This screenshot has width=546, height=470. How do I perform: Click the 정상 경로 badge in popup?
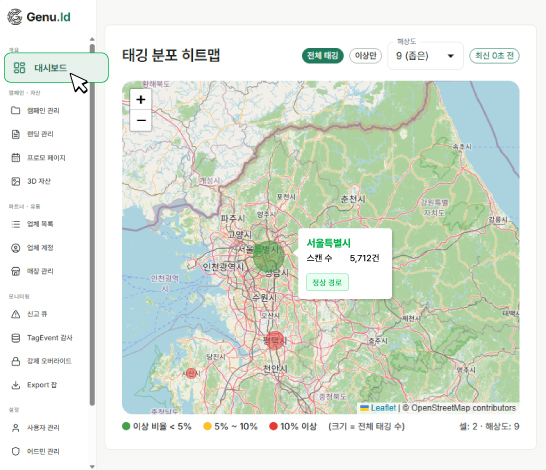click(x=327, y=282)
